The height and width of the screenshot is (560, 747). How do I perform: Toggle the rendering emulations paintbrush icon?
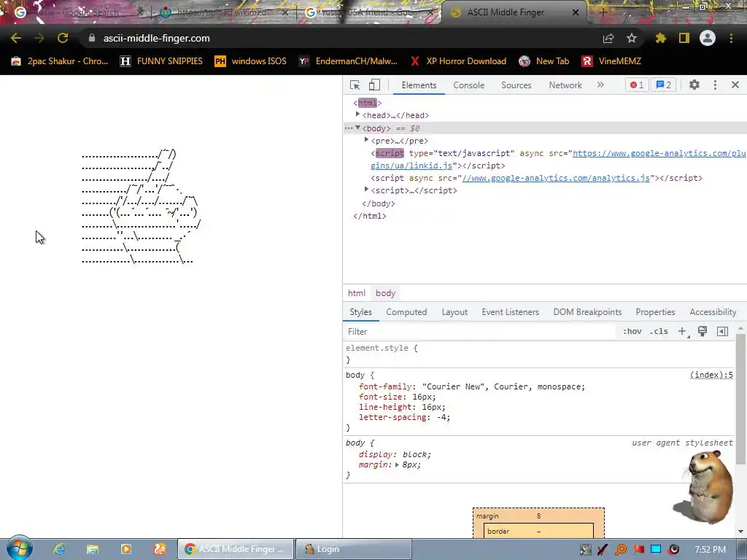pyautogui.click(x=703, y=332)
